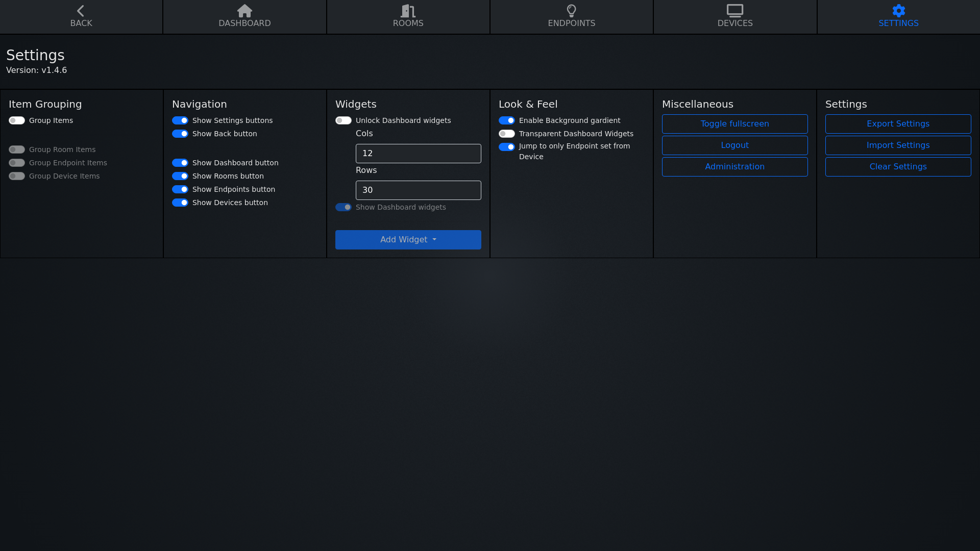Turn on Transparent Dashboard Widgets
980x551 pixels.
[x=507, y=134]
